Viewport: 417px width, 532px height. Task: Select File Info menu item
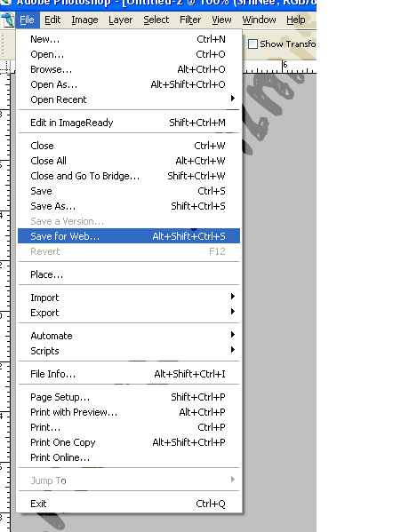129,374
